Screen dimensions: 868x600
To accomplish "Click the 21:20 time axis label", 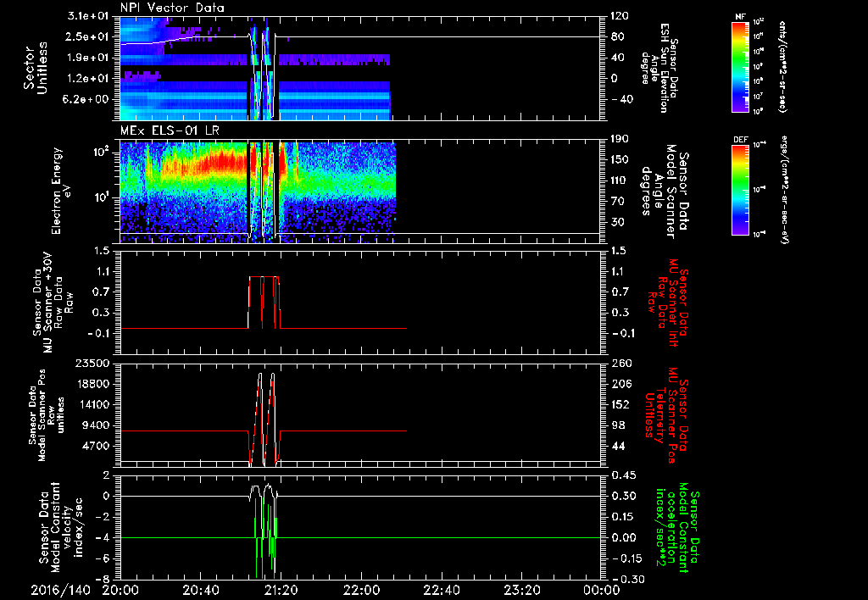I will point(281,590).
